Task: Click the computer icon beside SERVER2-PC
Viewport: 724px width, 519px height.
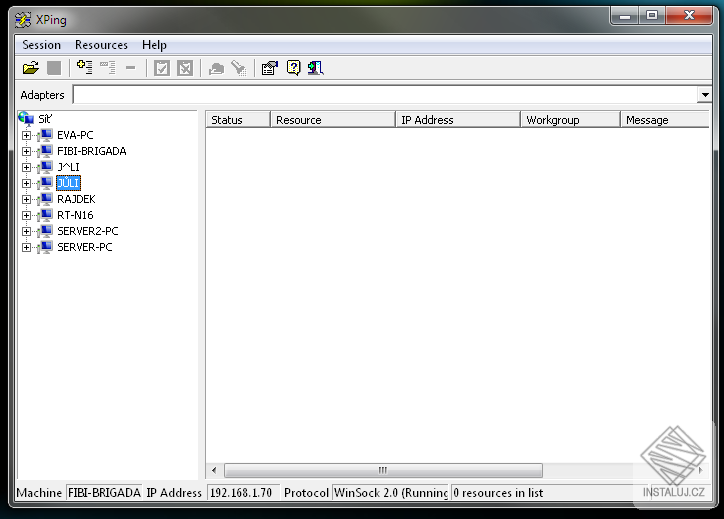Action: pyautogui.click(x=46, y=231)
